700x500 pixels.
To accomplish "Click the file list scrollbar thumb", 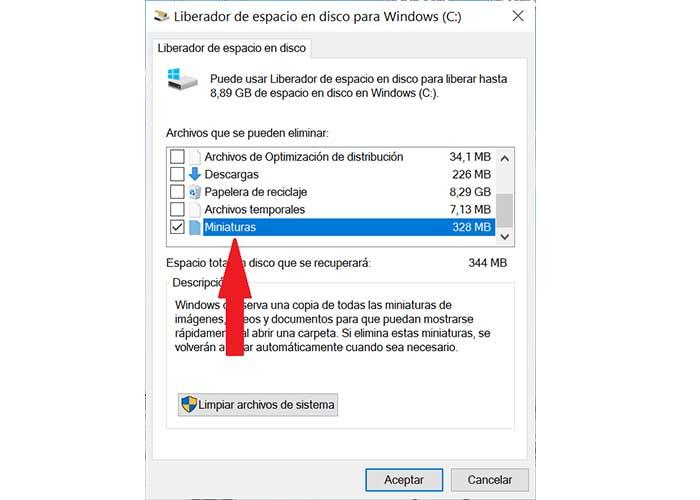I will coord(505,210).
